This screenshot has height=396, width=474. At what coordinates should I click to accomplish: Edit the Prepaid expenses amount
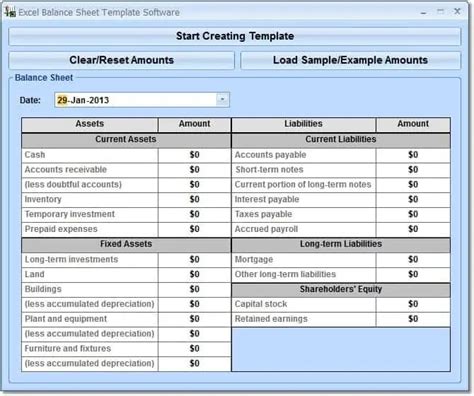194,229
